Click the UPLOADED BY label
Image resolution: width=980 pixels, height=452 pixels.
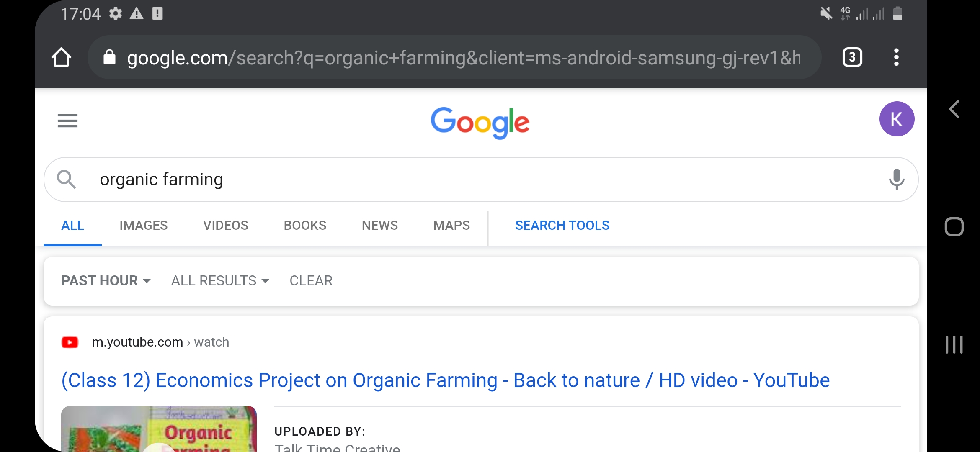[320, 431]
